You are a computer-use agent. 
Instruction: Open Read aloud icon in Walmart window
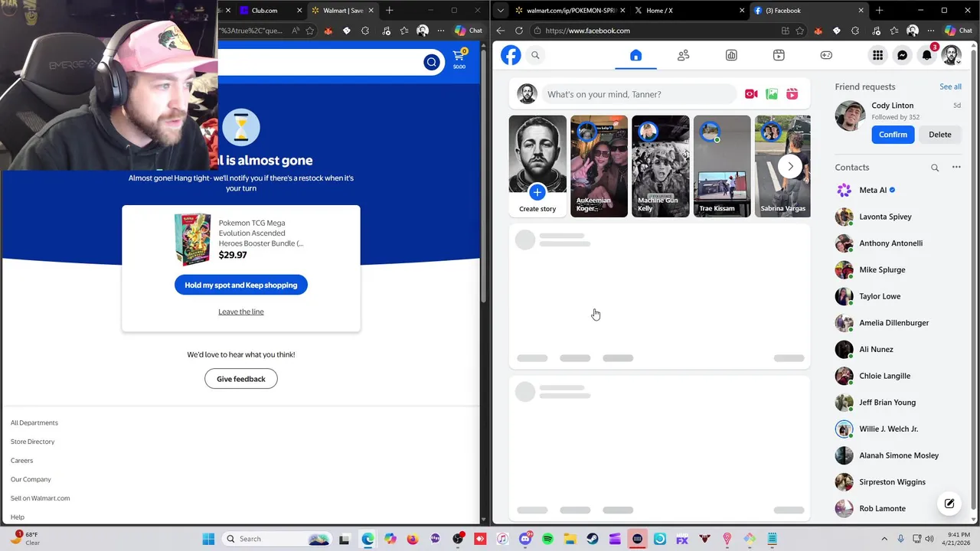point(296,31)
